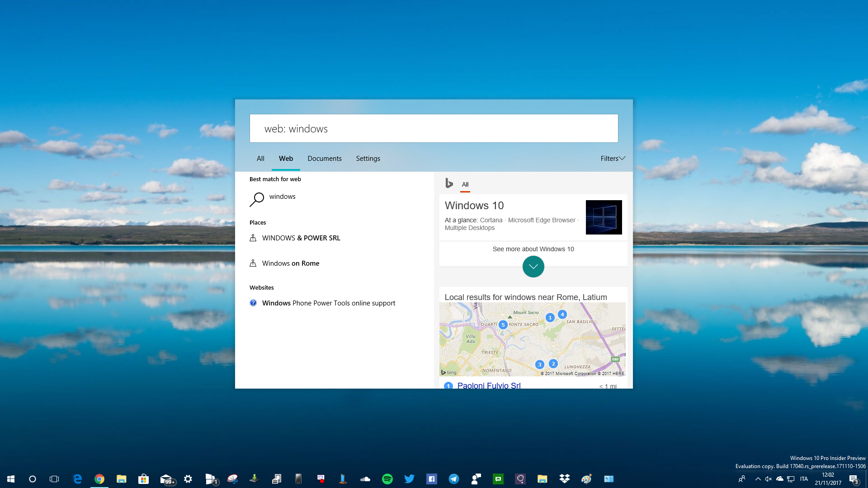Switch to the Documents tab

[325, 159]
